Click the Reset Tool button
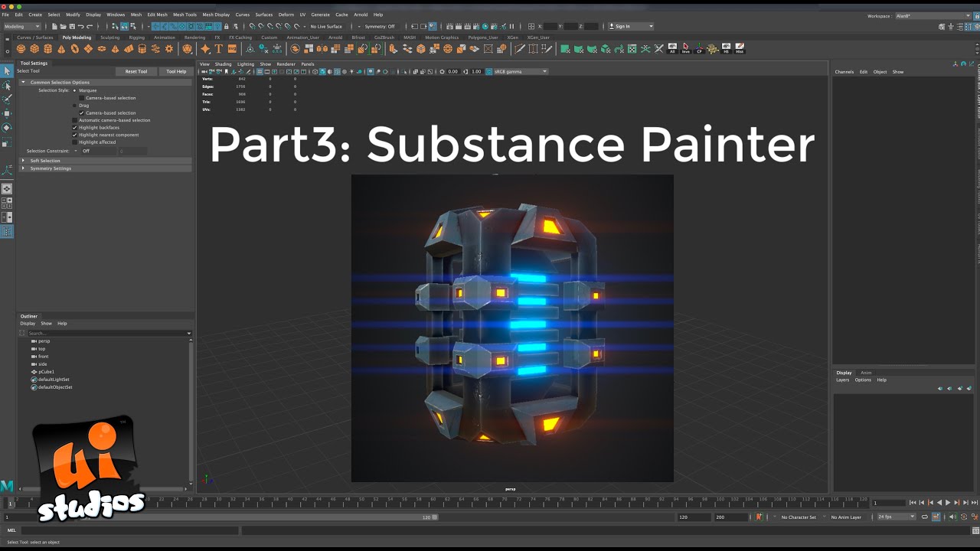Viewport: 980px width, 551px height. (x=136, y=71)
